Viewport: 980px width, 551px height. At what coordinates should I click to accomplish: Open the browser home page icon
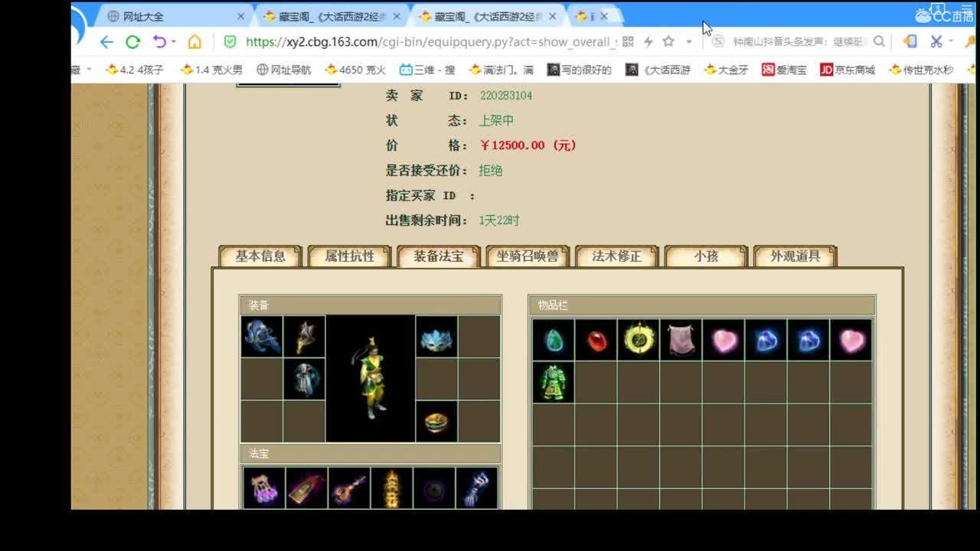tap(194, 41)
